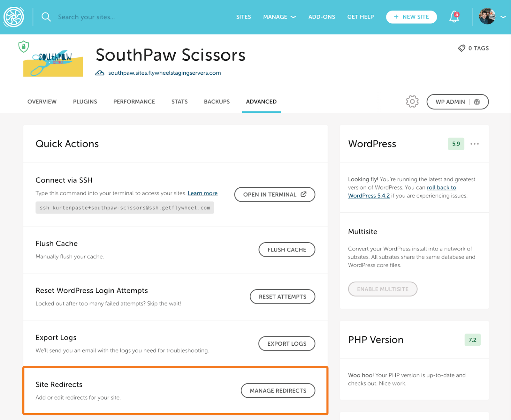Image resolution: width=511 pixels, height=420 pixels.
Task: Click the SSH command text box
Action: pyautogui.click(x=125, y=208)
